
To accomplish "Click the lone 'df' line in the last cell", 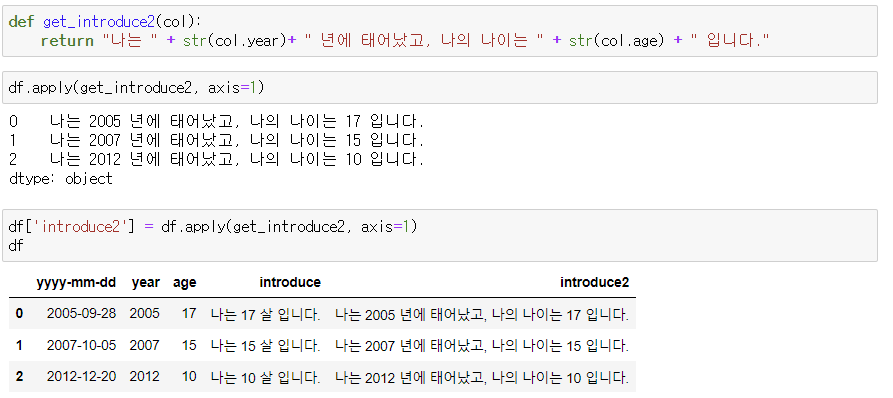I will pos(16,245).
